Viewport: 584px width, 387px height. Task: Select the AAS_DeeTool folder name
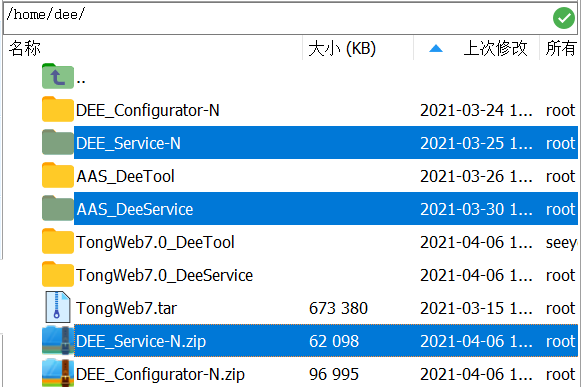(x=125, y=177)
